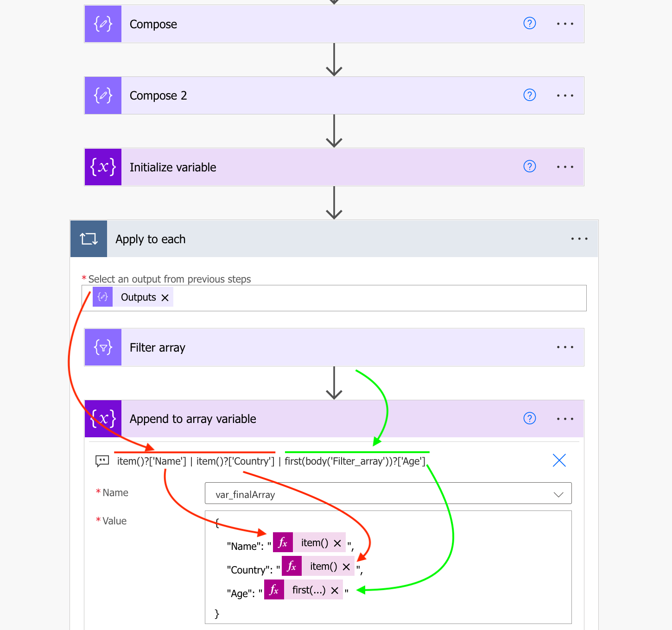The height and width of the screenshot is (630, 672).
Task: Expand the Filter array action header
Action: point(334,347)
